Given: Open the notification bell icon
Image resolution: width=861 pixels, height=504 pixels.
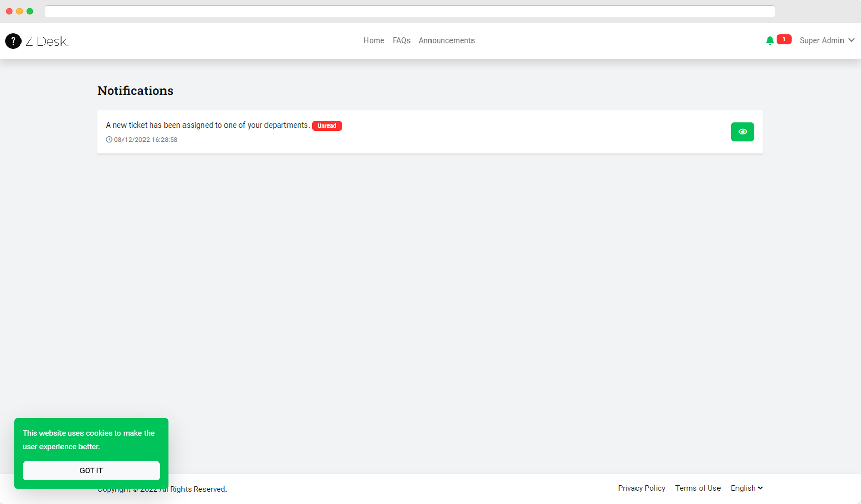Looking at the screenshot, I should [x=769, y=39].
